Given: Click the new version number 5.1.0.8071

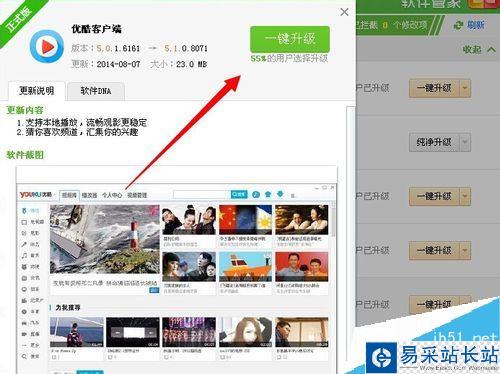Looking at the screenshot, I should (x=186, y=48).
